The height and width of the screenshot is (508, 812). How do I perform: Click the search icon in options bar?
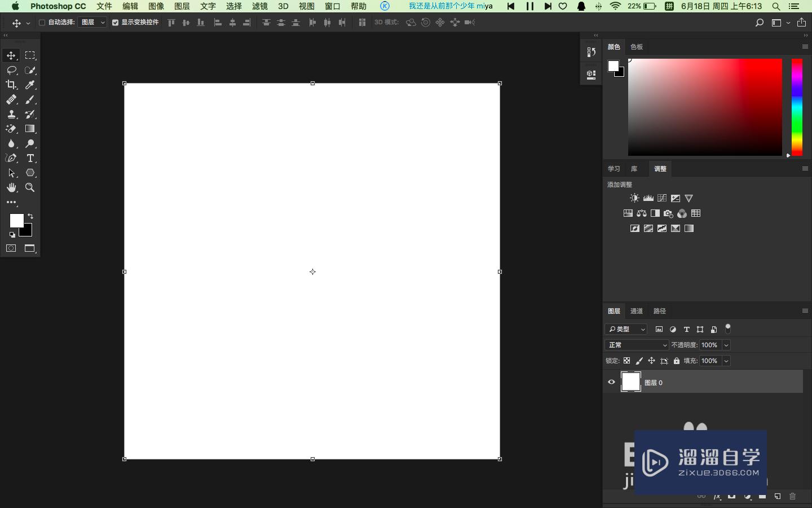click(x=760, y=23)
